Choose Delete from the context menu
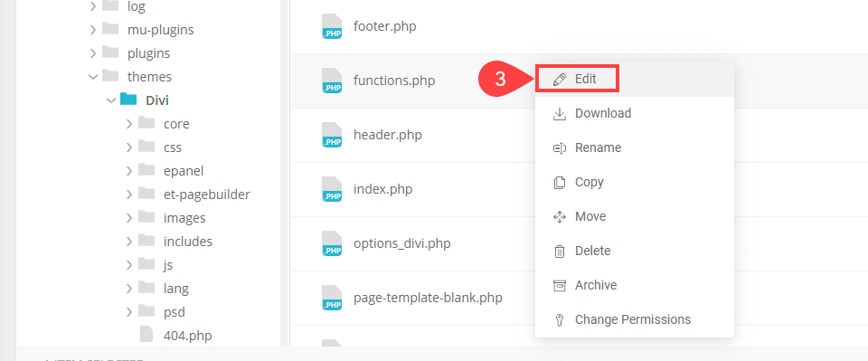 (x=635, y=251)
